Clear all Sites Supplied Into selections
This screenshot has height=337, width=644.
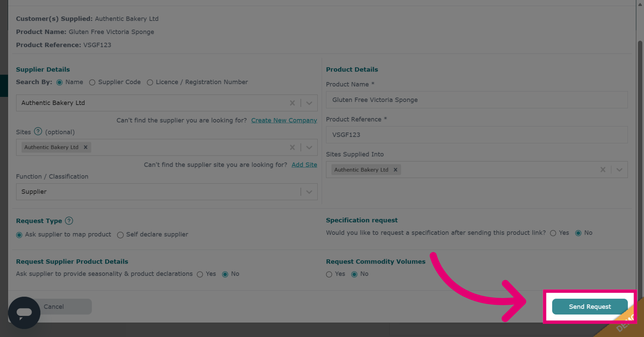(603, 170)
